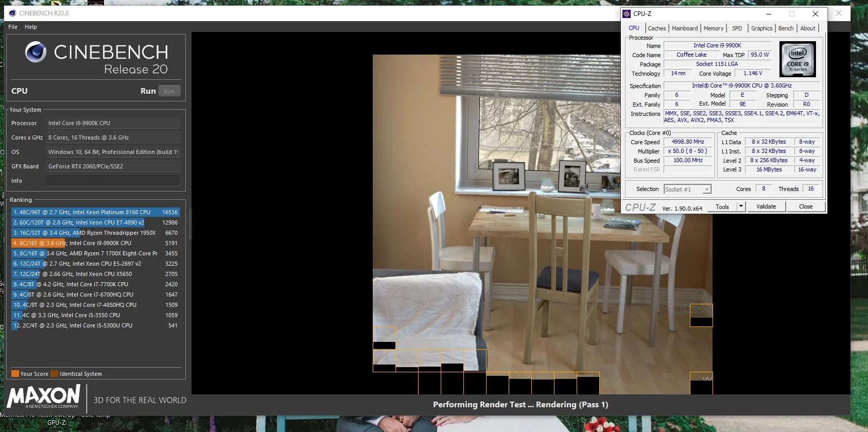The height and width of the screenshot is (432, 868).
Task: Switch to the Caches tab in CPU-Z
Action: (656, 28)
